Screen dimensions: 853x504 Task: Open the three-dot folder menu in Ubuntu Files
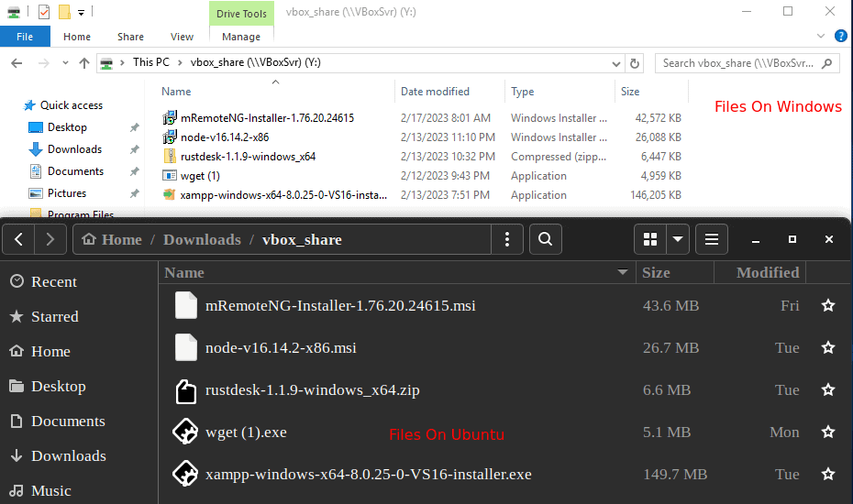coord(507,239)
